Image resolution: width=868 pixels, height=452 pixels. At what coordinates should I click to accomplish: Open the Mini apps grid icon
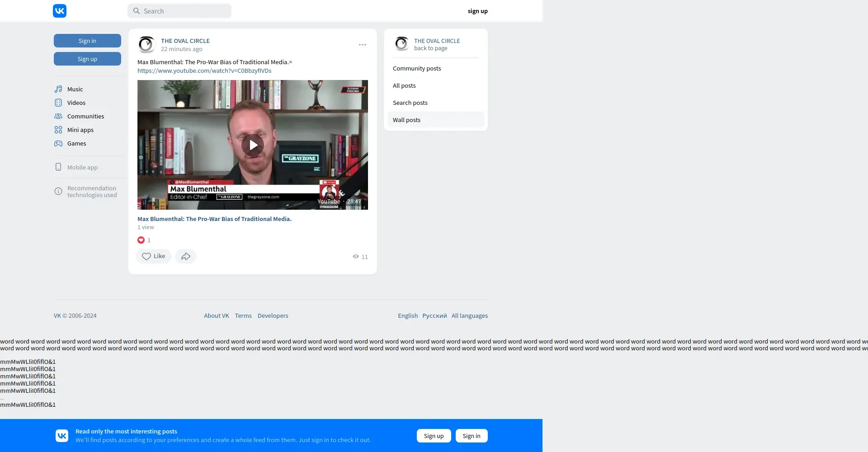tap(58, 130)
